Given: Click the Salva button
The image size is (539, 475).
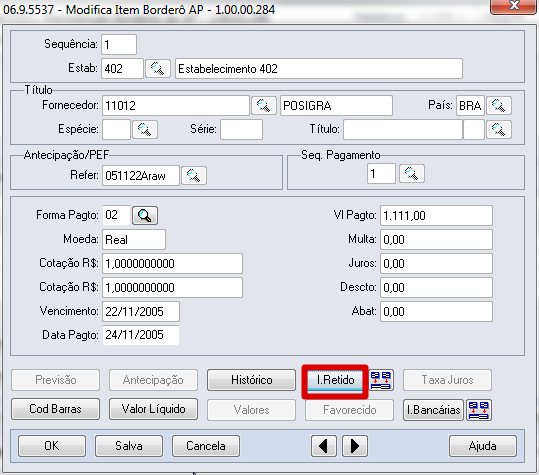Looking at the screenshot, I should pos(129,446).
